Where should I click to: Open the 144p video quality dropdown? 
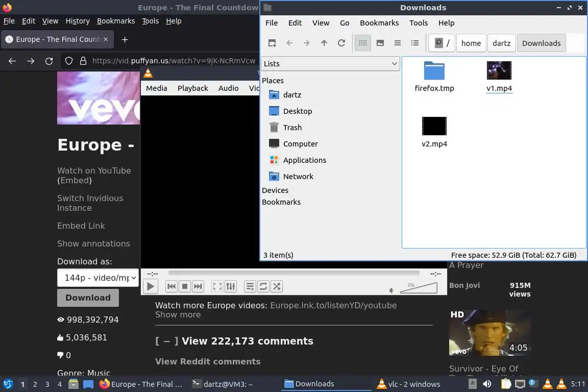[x=98, y=278]
